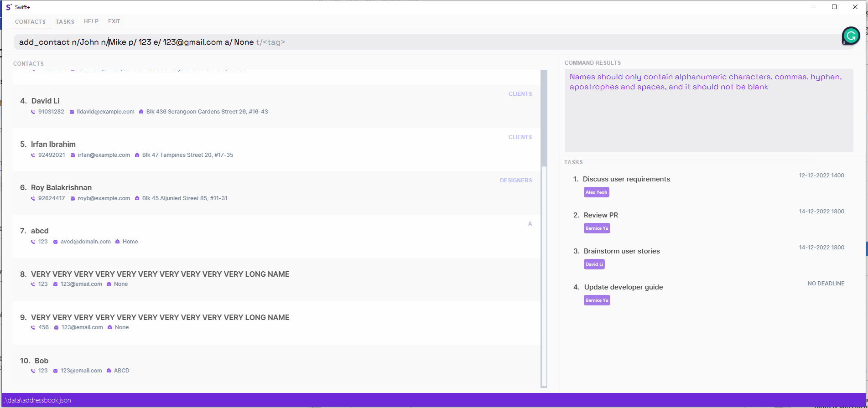Click Irfan Ibrahim's email icon

tap(73, 155)
